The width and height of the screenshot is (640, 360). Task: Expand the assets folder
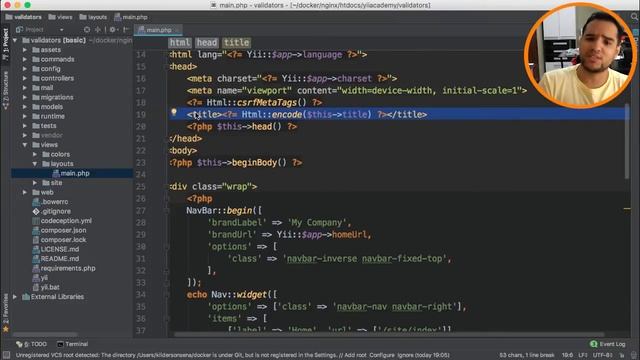click(x=25, y=50)
